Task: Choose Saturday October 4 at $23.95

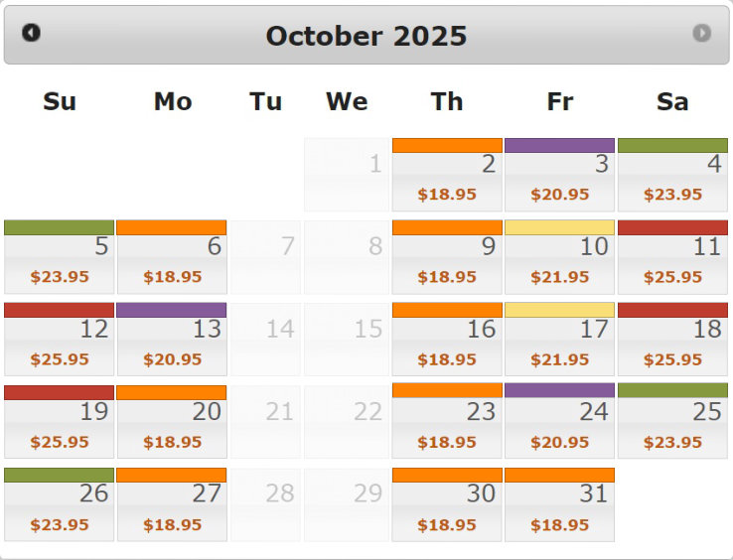Action: coord(672,175)
